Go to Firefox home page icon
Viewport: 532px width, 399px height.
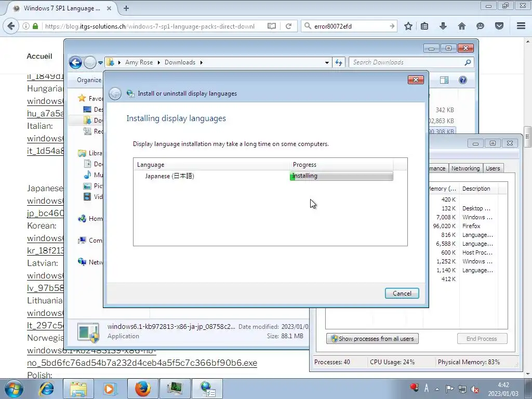[462, 26]
